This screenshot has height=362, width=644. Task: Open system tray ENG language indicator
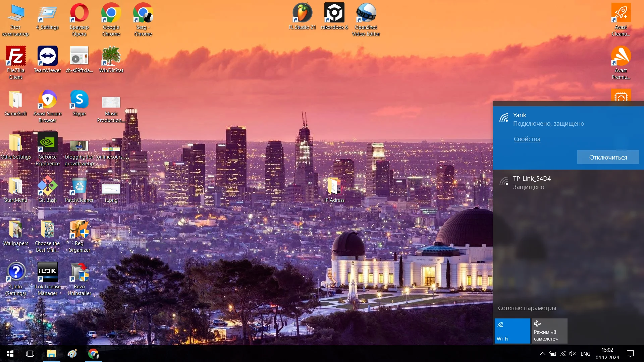coord(586,354)
